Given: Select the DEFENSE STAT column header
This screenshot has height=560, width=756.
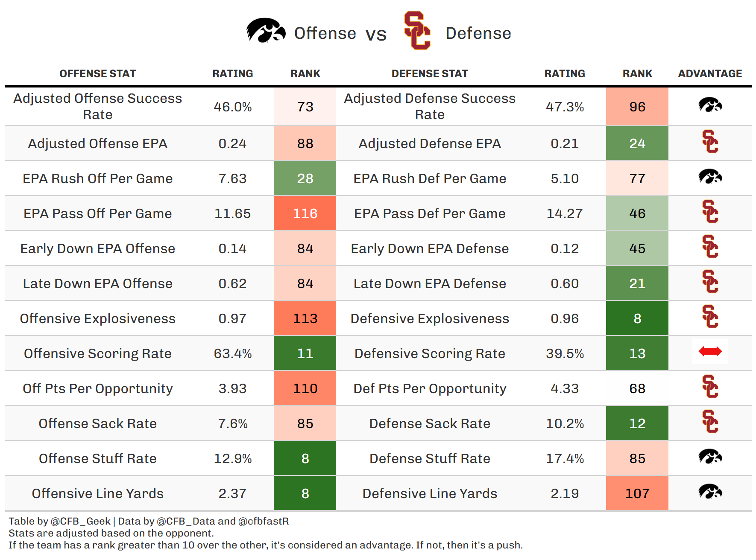Looking at the screenshot, I should [430, 74].
